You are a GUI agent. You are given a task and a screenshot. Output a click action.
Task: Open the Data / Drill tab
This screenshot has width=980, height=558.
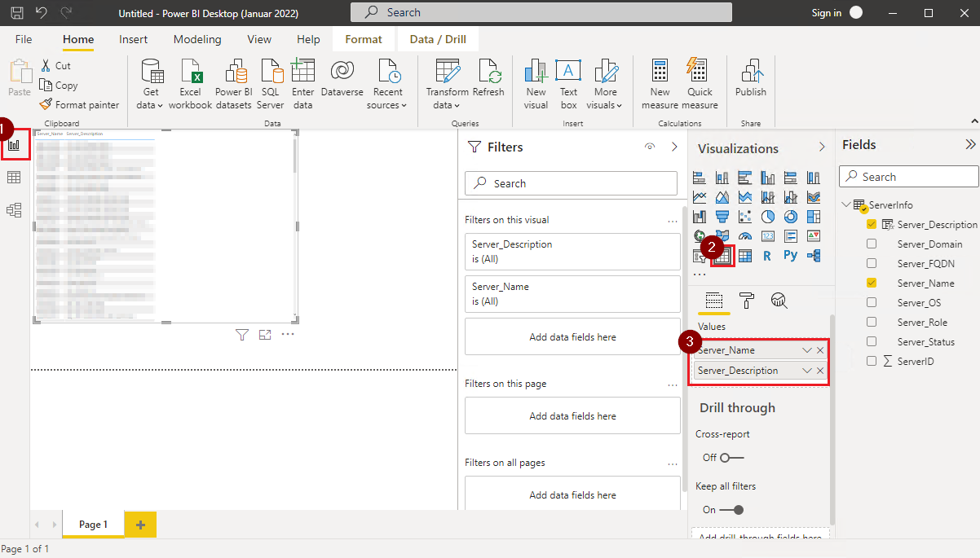click(438, 39)
